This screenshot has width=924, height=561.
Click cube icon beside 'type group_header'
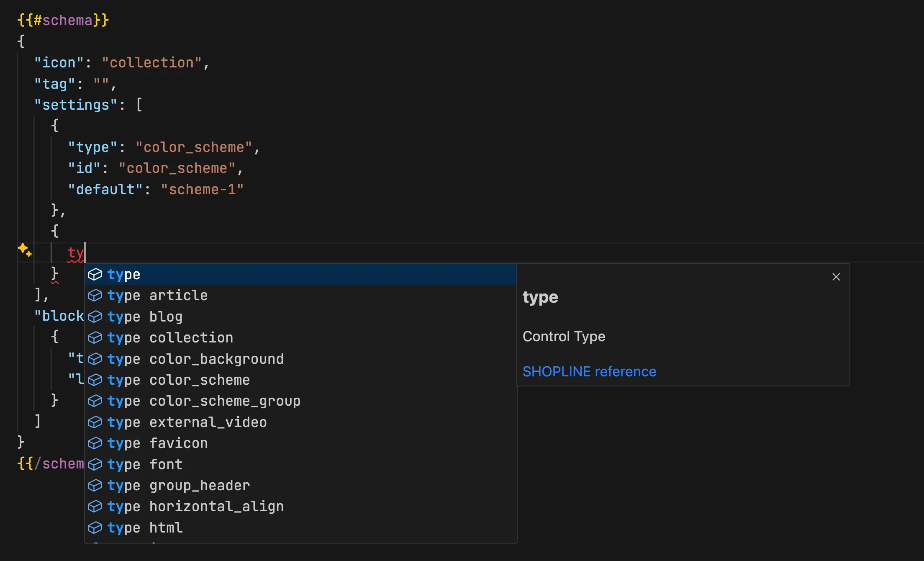(x=95, y=486)
